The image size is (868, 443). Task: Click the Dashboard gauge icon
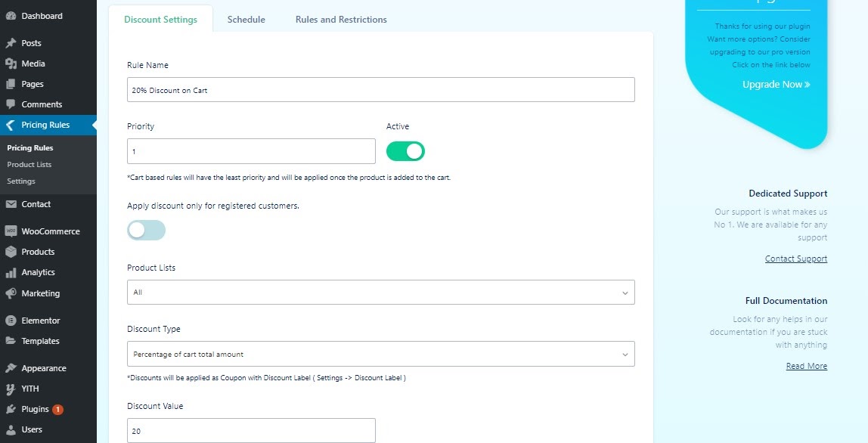point(11,16)
